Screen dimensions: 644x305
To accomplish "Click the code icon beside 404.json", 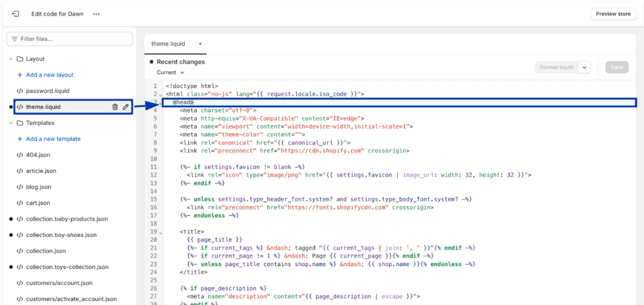I will (20, 155).
